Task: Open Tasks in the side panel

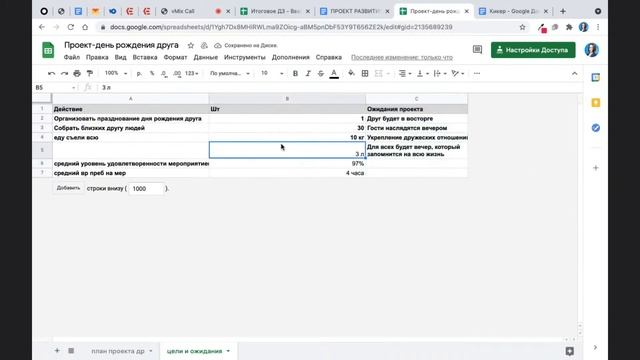Action: coord(596,128)
